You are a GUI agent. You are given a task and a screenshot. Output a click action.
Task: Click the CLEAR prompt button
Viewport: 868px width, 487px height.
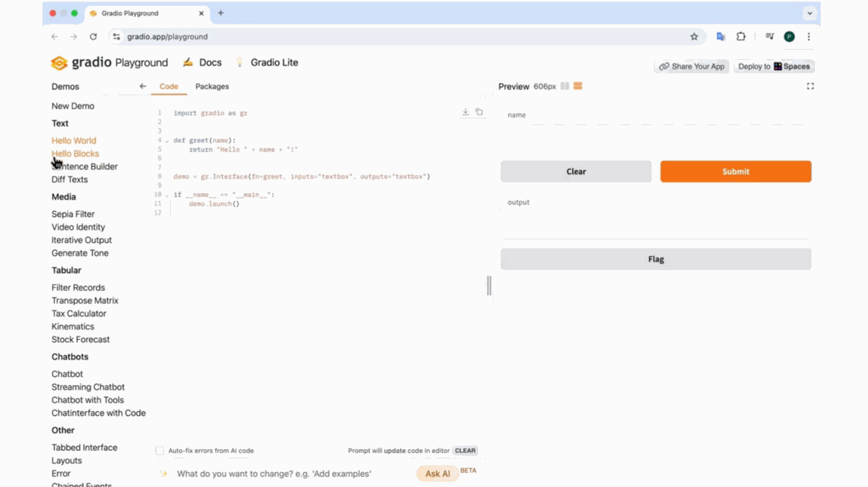(x=465, y=450)
